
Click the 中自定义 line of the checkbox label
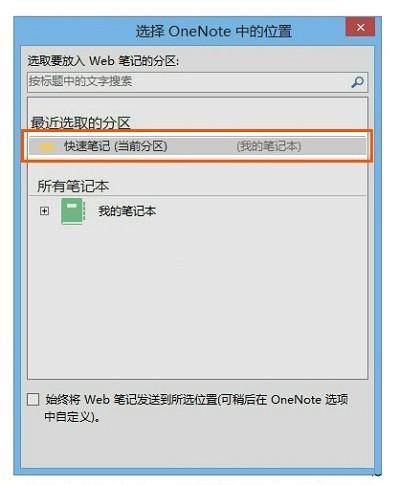[x=72, y=417]
